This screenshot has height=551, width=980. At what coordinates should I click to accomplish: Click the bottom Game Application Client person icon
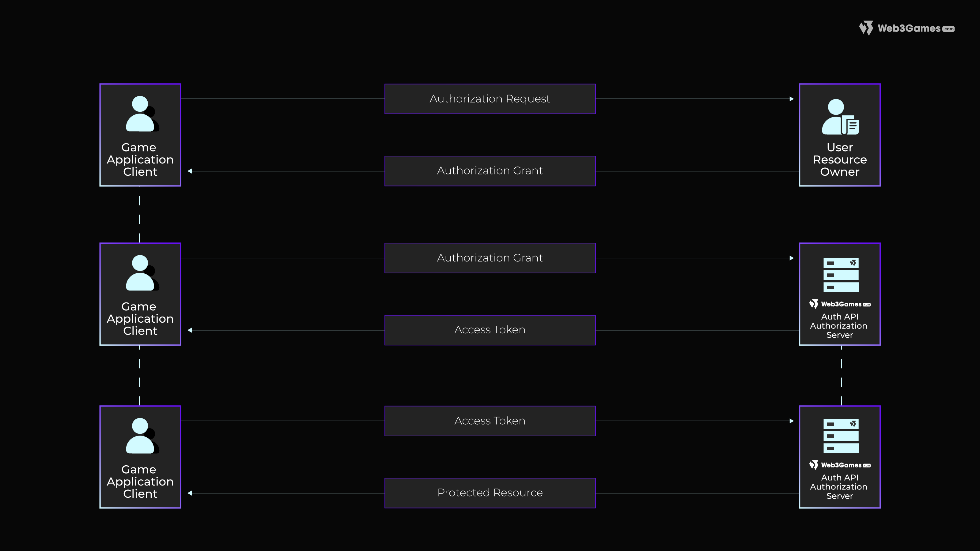(x=140, y=436)
